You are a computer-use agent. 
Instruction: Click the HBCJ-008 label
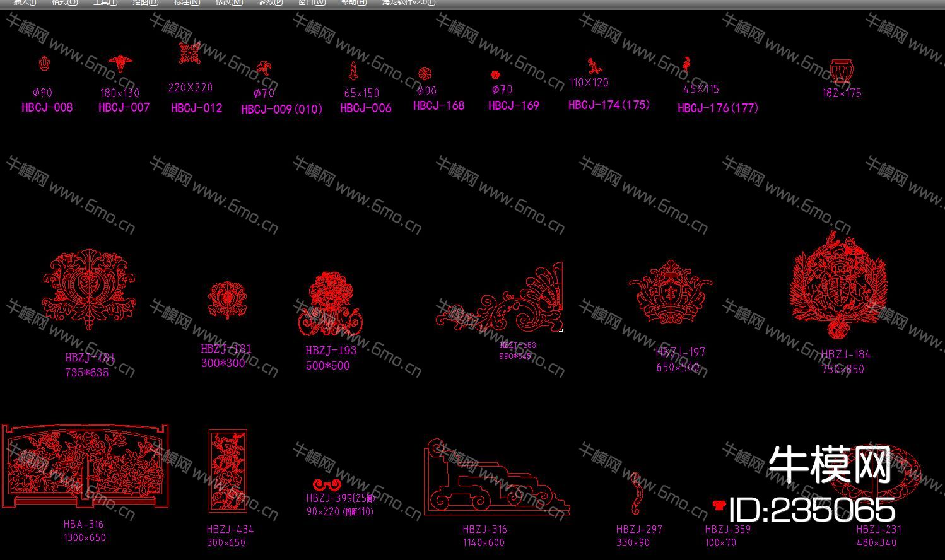[47, 107]
